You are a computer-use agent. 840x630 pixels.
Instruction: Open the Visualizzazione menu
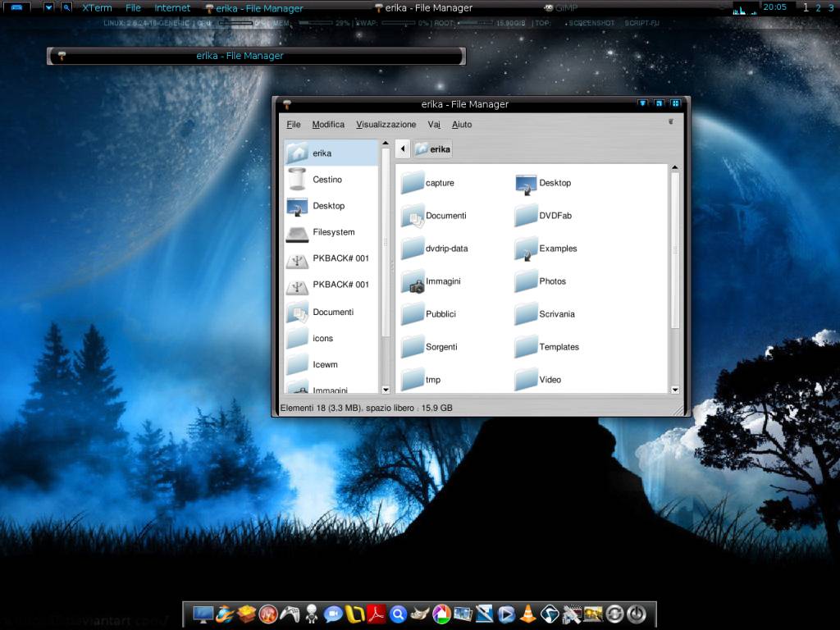(x=386, y=125)
